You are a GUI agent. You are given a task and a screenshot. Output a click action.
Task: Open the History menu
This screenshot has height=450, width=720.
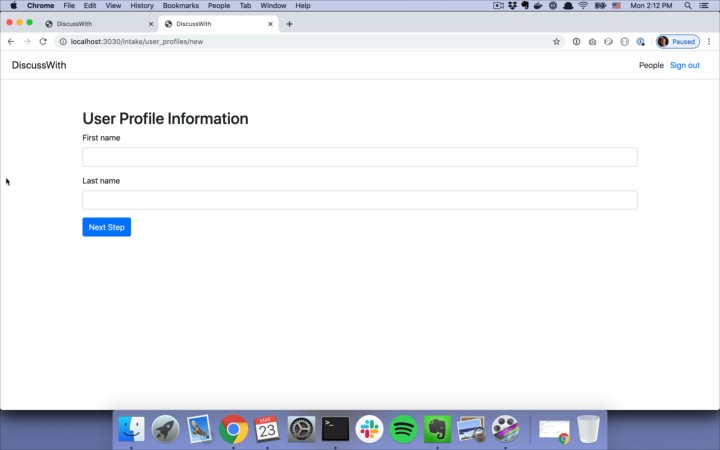pos(142,6)
